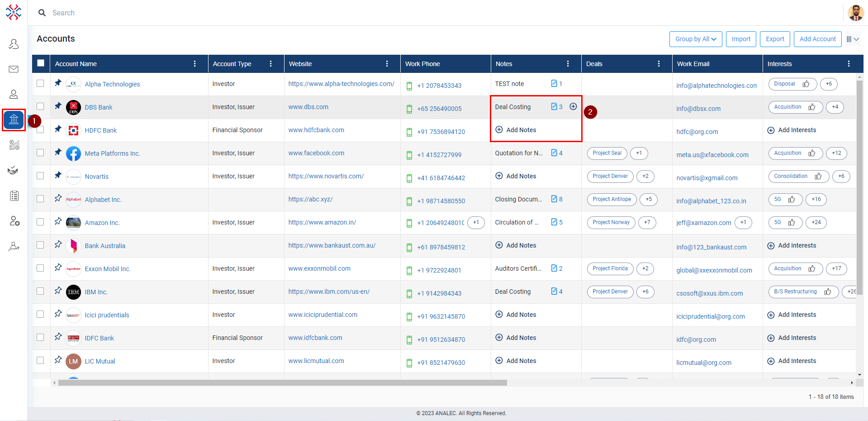
Task: Sort by Work Email column header
Action: (x=693, y=64)
